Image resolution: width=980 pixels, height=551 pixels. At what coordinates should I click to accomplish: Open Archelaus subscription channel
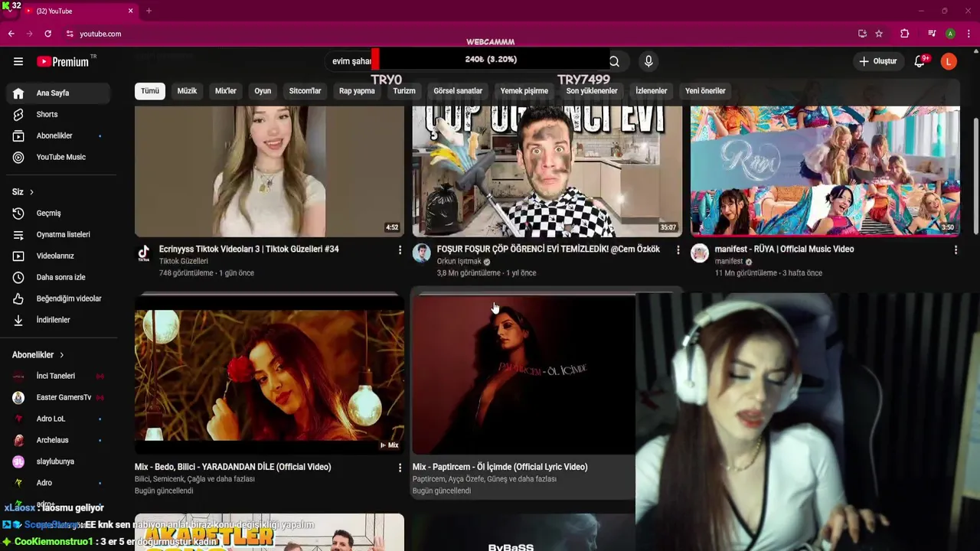pyautogui.click(x=58, y=441)
